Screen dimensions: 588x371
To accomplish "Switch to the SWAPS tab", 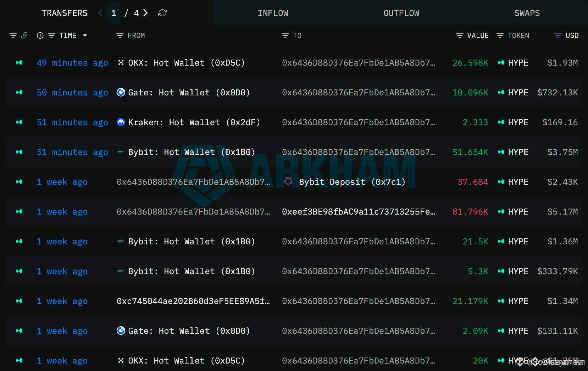I will coord(527,13).
